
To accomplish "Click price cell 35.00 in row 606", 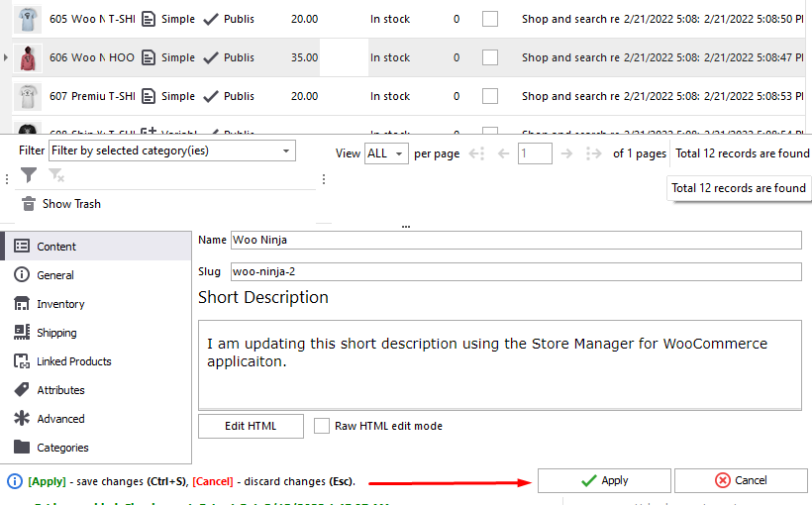I will tap(305, 57).
